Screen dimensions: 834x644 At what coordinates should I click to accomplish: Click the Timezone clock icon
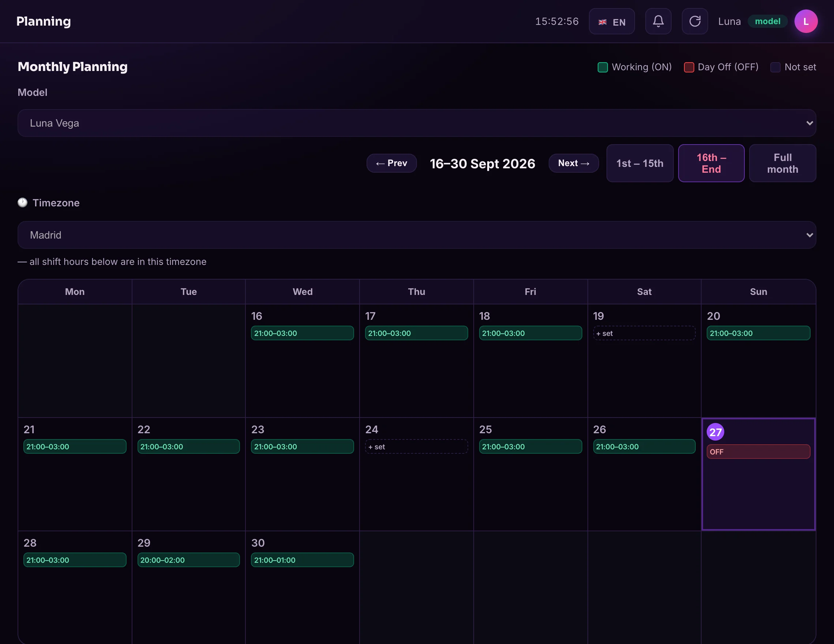click(23, 202)
